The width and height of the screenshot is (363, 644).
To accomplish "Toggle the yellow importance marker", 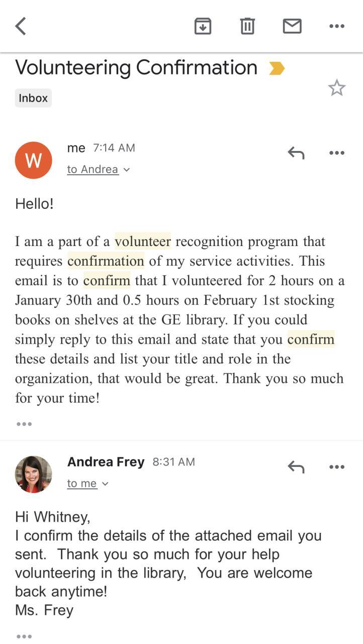I will click(277, 68).
